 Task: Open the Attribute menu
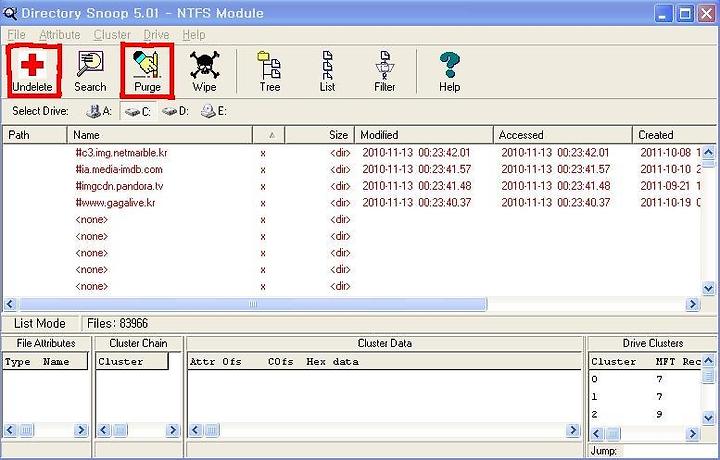[x=60, y=35]
